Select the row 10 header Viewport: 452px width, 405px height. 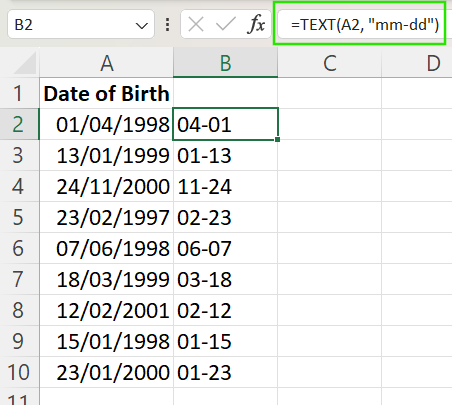pyautogui.click(x=19, y=372)
